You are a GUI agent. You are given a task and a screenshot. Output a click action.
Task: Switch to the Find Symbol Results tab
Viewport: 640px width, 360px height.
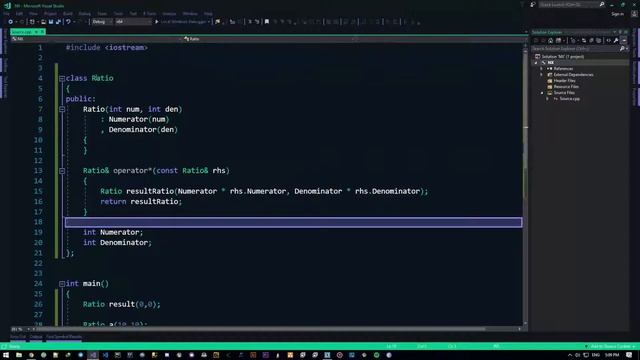pos(64,337)
